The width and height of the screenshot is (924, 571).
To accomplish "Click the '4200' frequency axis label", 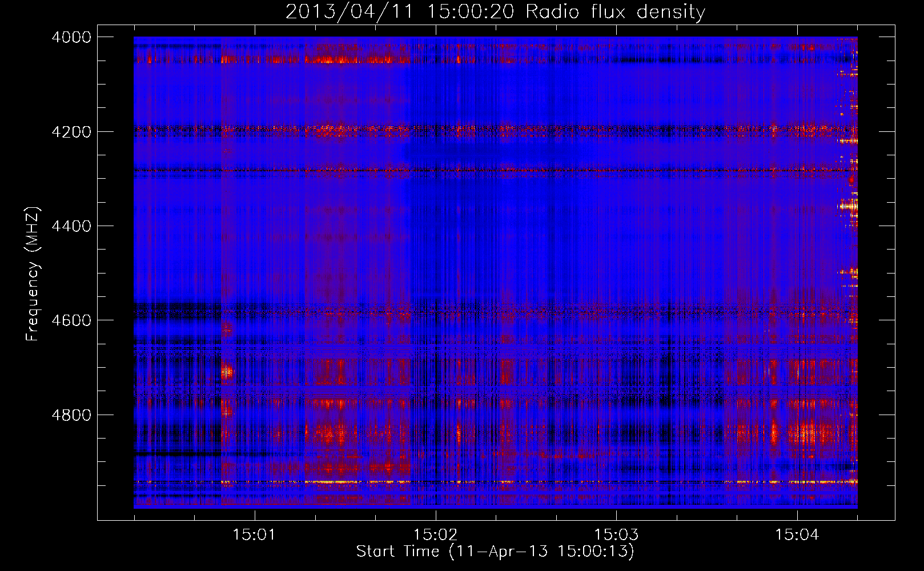I will click(71, 132).
